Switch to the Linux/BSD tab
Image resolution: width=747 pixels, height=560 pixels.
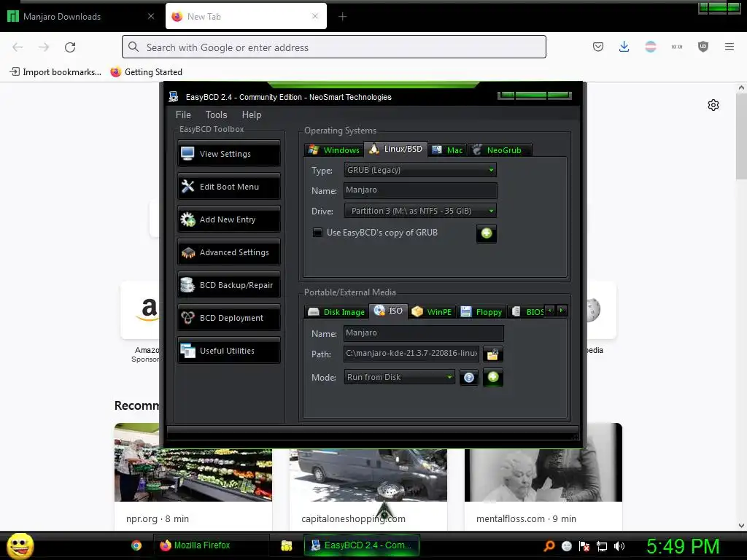[x=396, y=149]
